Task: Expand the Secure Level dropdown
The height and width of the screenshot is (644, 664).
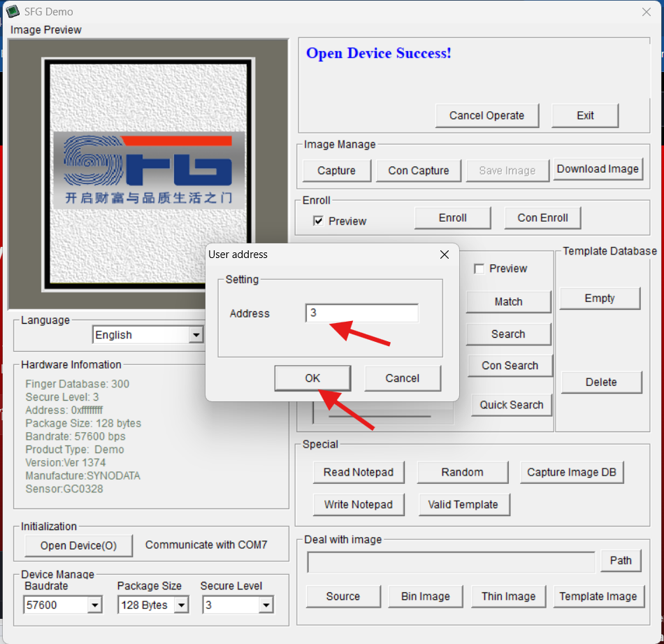Action: point(266,605)
